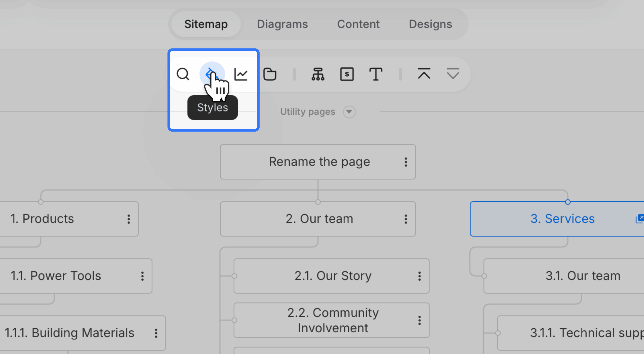Image resolution: width=644 pixels, height=354 pixels.
Task: Switch to the Sitemap tab
Action: (206, 24)
